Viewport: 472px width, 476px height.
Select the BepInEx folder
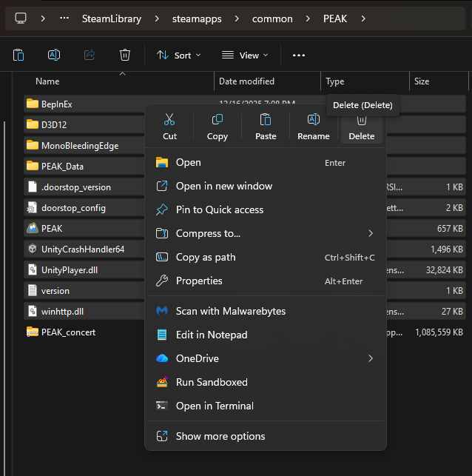56,104
